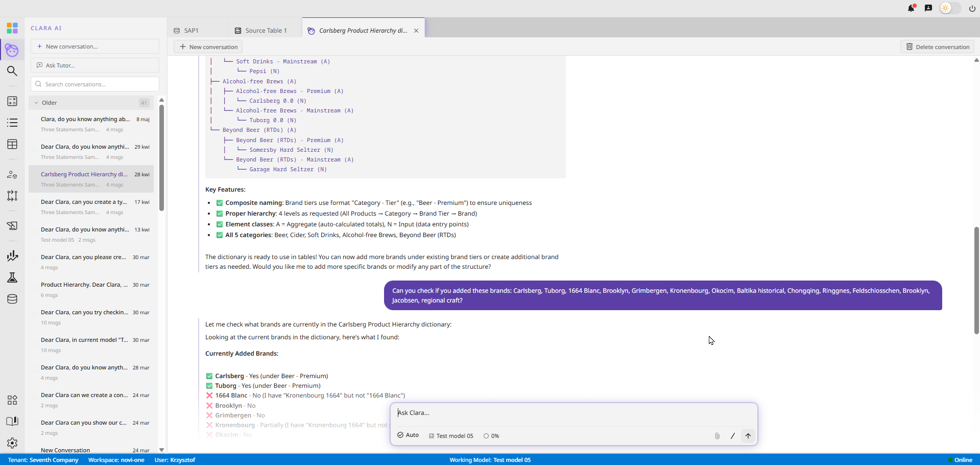Toggle the Auto mode option in prompt box

tap(408, 435)
